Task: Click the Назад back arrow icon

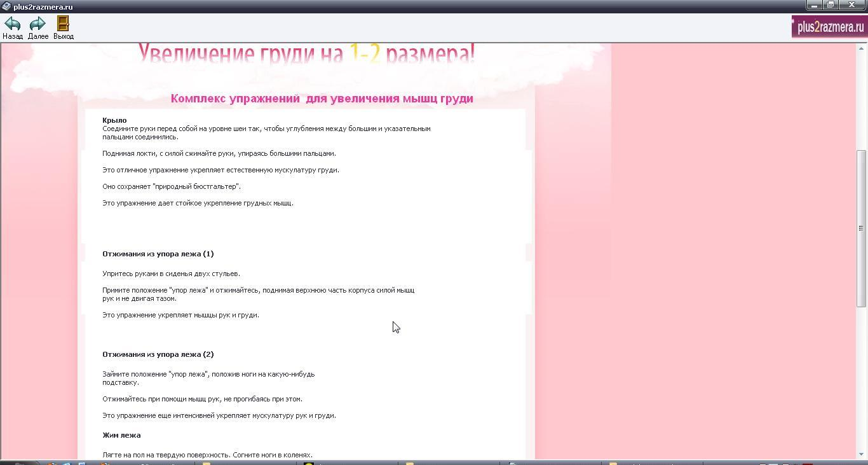Action: pyautogui.click(x=12, y=24)
